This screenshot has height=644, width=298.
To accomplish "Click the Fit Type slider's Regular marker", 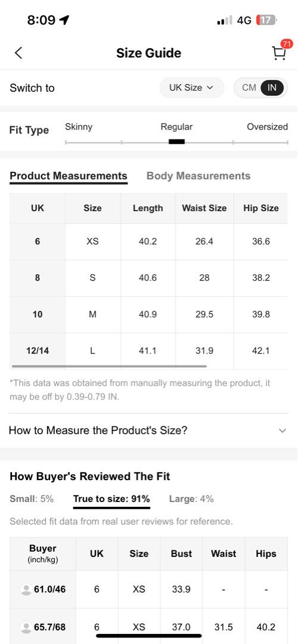I will click(x=176, y=142).
